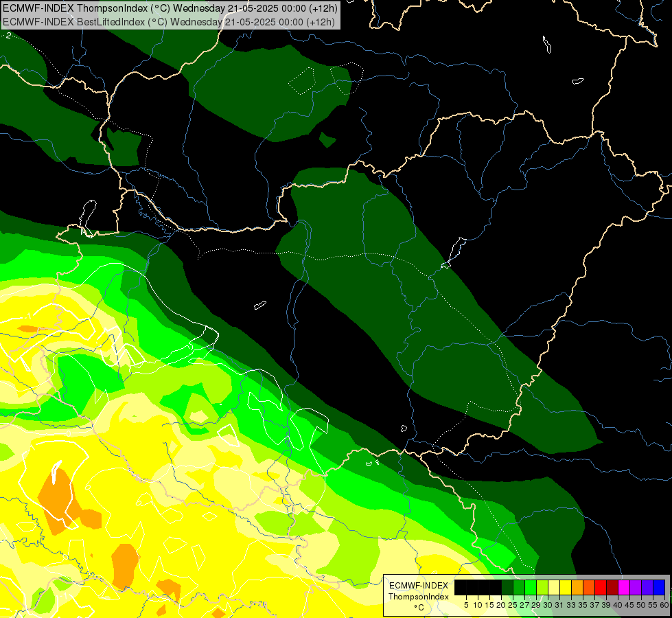Click the yellow-green 29–30 legend swatch
672x618 pixels.
tap(542, 587)
